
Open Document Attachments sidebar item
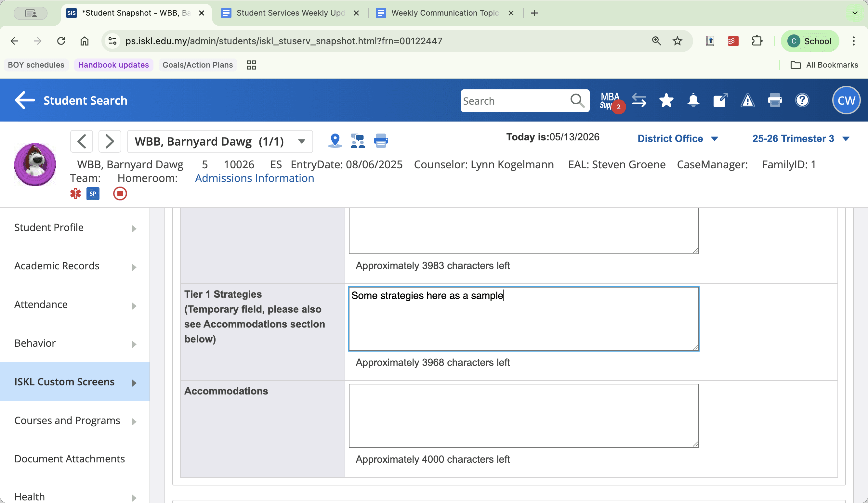[75, 459]
